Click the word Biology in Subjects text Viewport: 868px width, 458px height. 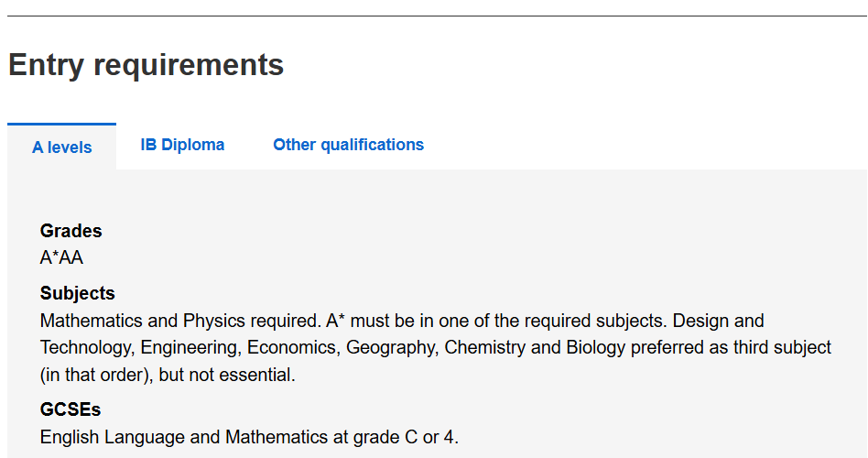point(594,348)
